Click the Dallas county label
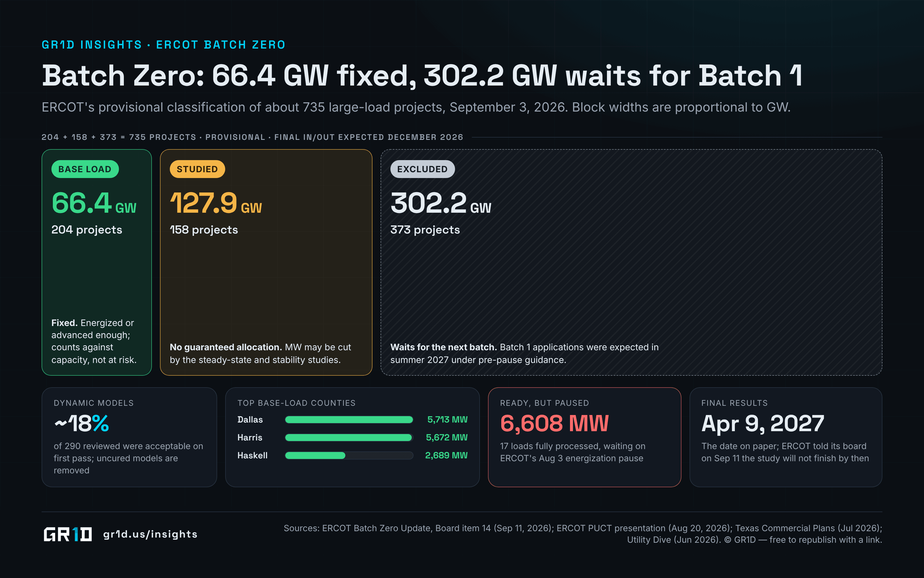Image resolution: width=924 pixels, height=578 pixels. point(250,420)
